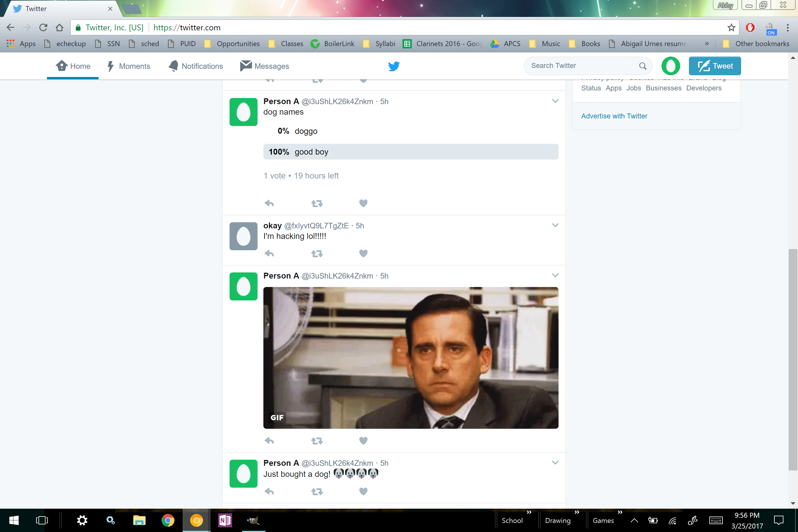Open the Moments tab
The height and width of the screenshot is (532, 798).
(129, 66)
